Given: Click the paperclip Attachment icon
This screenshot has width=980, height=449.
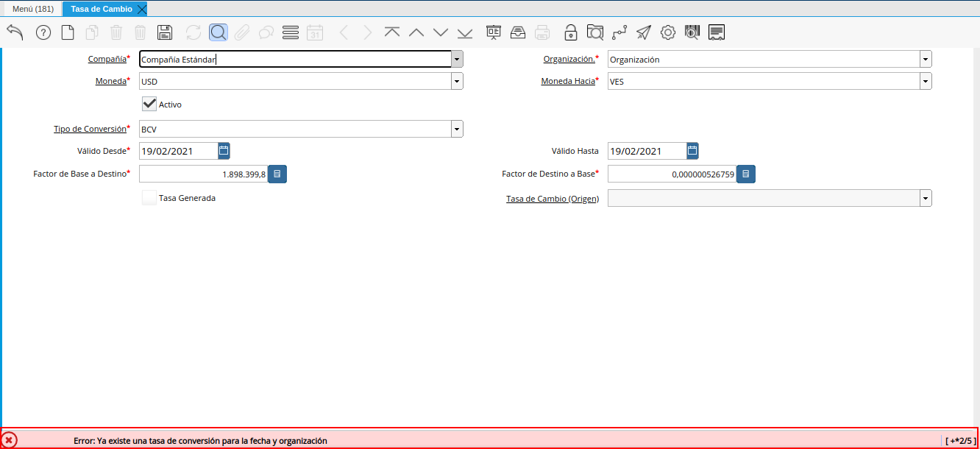Looking at the screenshot, I should point(242,32).
